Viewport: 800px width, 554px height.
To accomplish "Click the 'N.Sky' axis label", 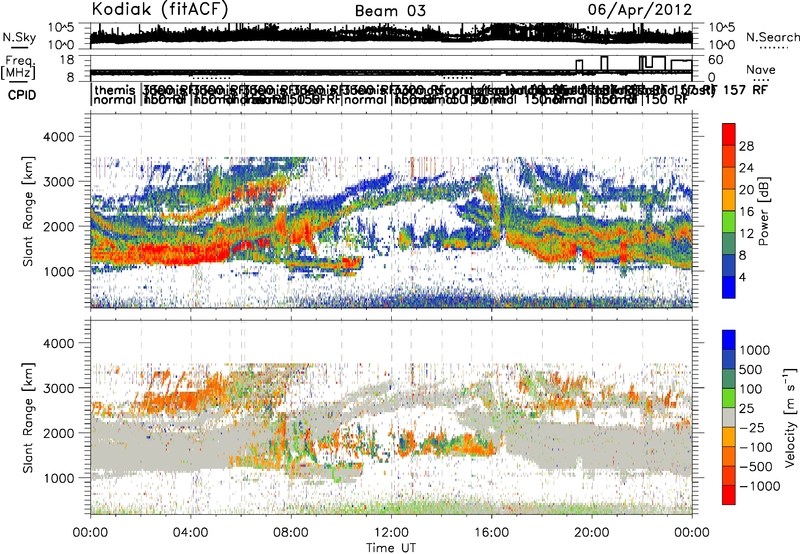I will [19, 37].
